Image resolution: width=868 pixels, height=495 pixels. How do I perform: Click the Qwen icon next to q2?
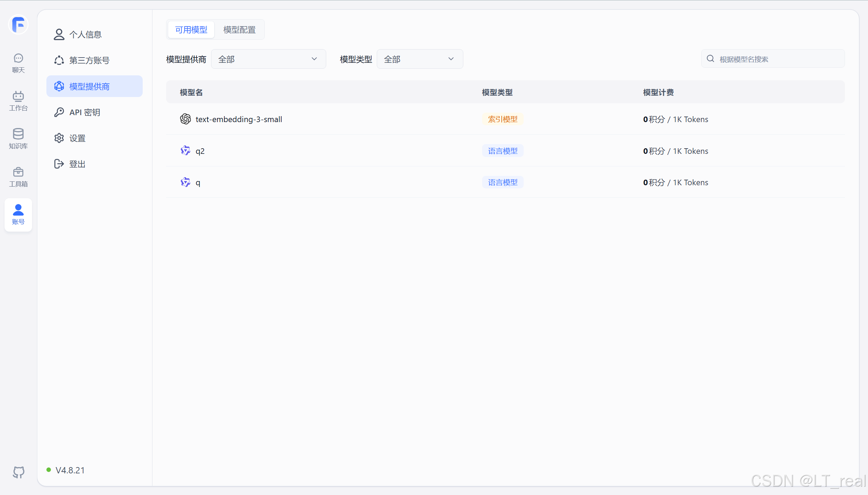185,151
